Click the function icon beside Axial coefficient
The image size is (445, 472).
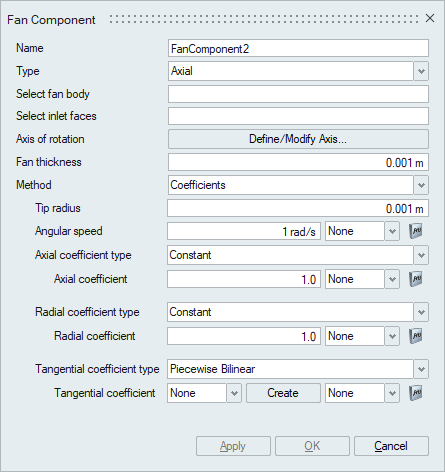pos(416,279)
